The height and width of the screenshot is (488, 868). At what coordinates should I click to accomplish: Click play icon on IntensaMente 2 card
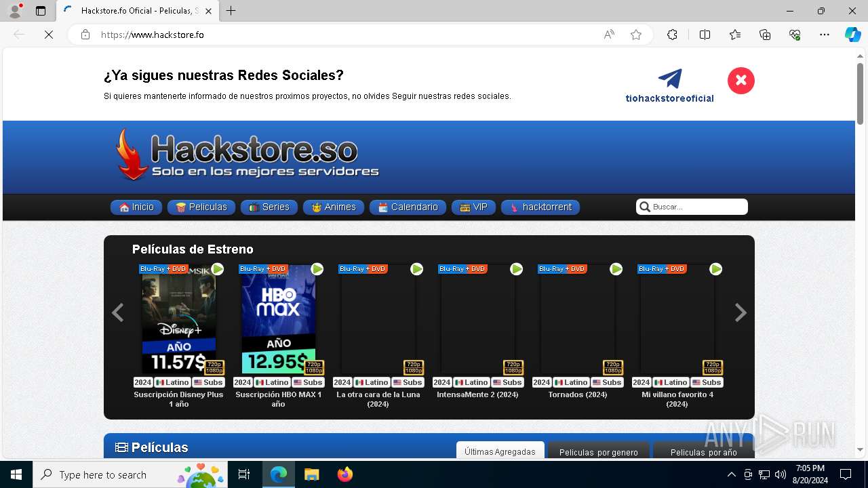[517, 269]
